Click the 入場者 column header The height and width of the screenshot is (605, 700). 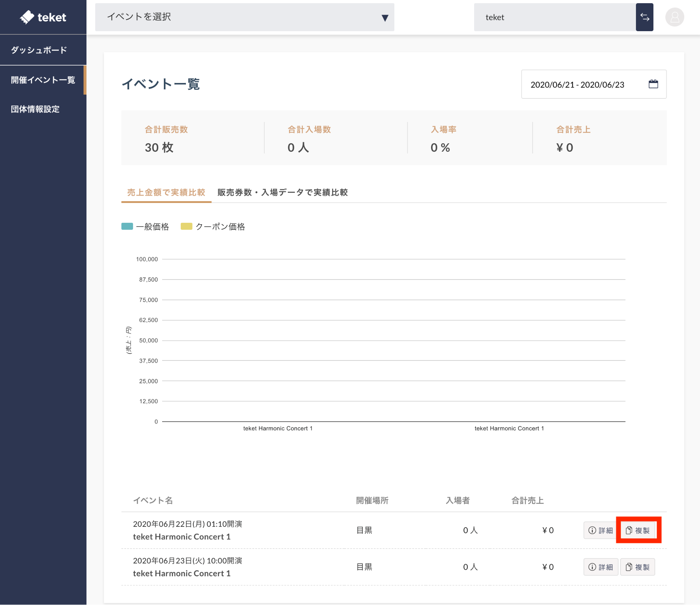458,500
